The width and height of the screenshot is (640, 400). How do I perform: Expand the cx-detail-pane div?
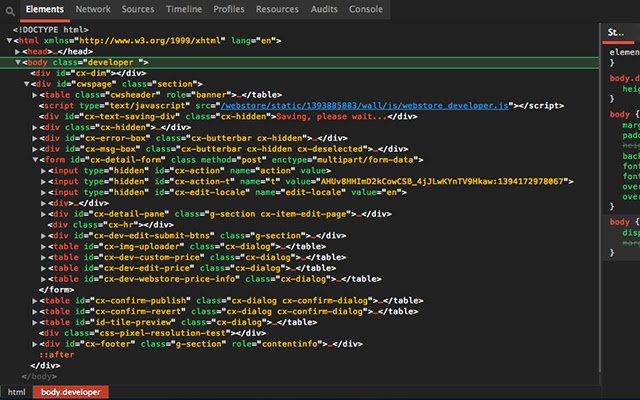click(x=44, y=214)
